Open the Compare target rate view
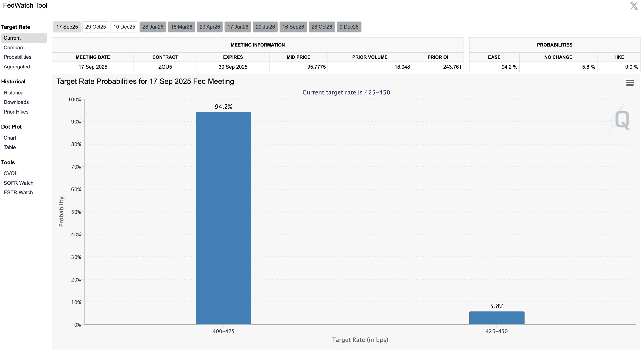 coord(14,47)
